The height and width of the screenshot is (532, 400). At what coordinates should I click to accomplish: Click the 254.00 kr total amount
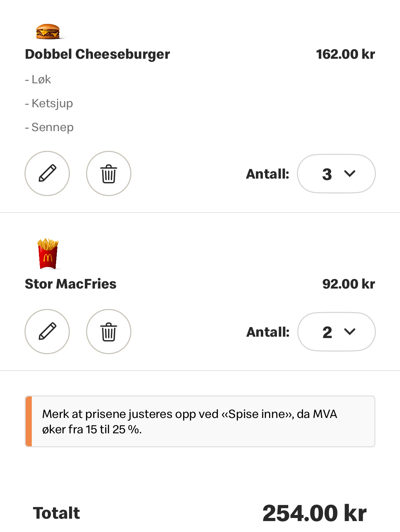315,513
